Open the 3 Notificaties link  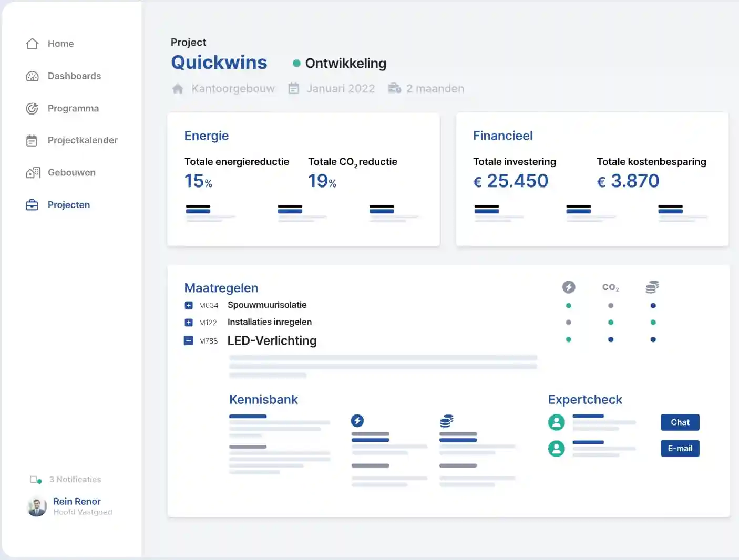tap(75, 480)
